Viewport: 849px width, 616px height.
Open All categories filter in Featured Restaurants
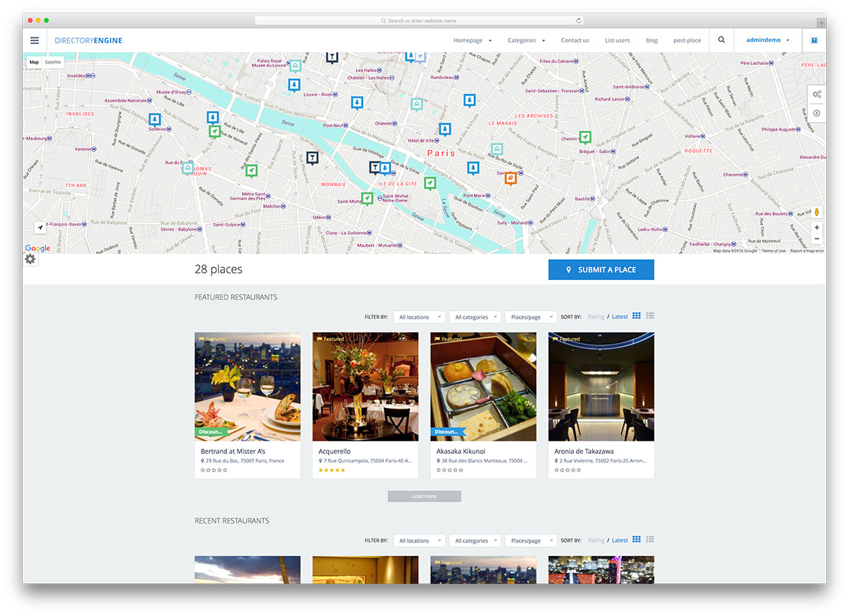point(475,317)
